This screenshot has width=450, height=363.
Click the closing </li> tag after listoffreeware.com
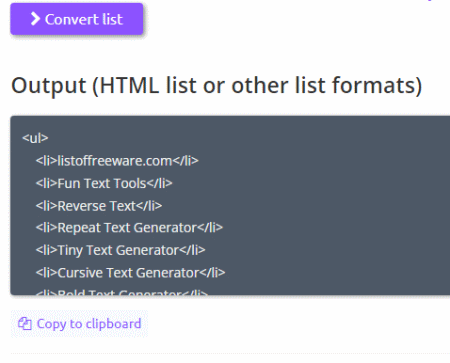[185, 161]
